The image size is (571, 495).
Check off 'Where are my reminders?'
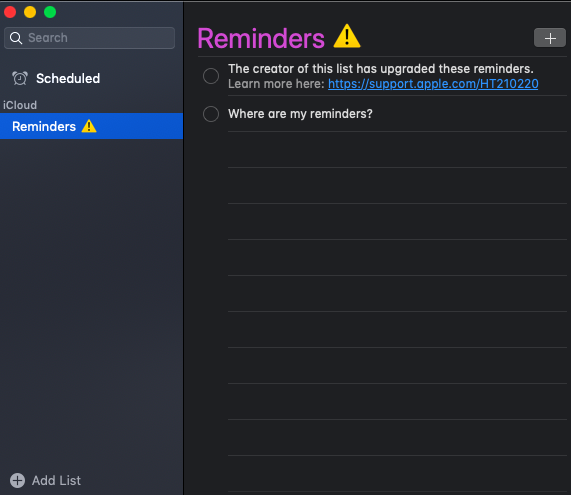click(x=211, y=114)
